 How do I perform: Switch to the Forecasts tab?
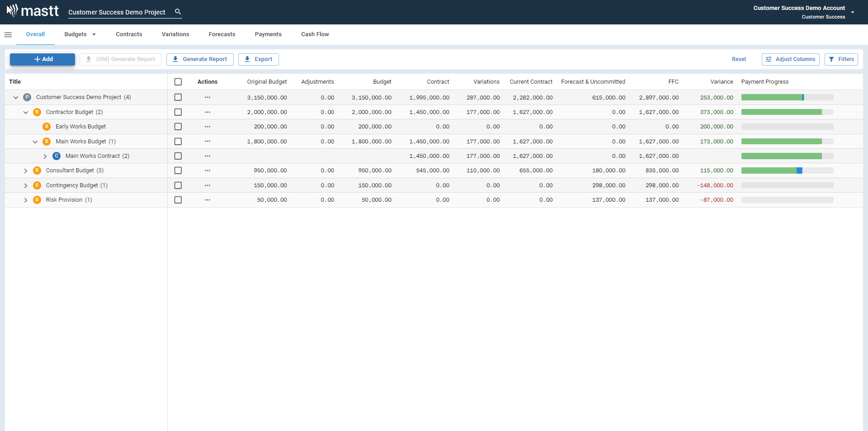[x=222, y=34]
